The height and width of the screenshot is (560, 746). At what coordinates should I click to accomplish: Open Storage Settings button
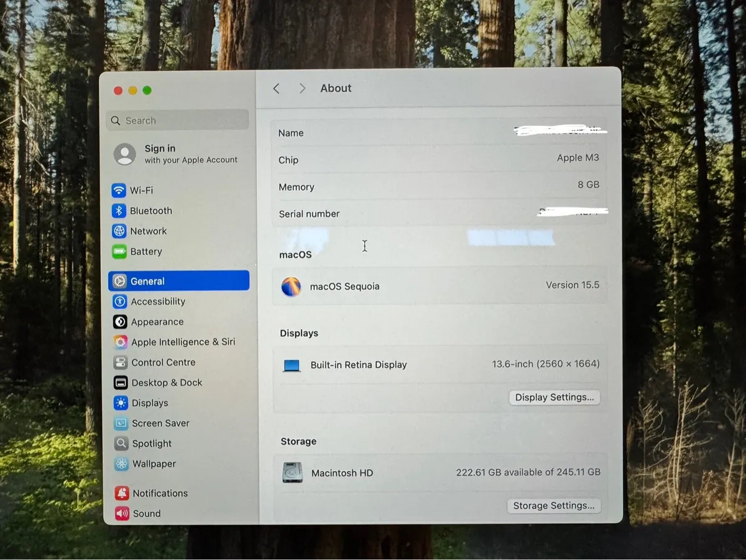554,506
